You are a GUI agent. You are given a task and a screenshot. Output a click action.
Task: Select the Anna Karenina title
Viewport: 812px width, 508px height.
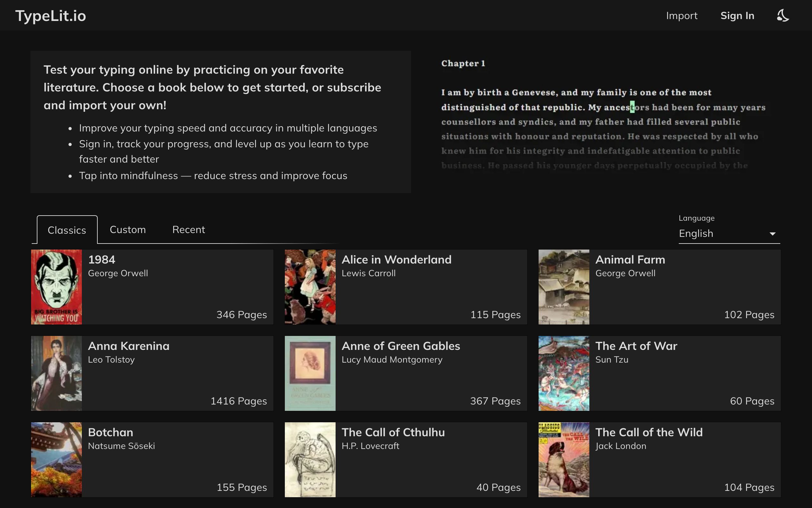coord(128,346)
